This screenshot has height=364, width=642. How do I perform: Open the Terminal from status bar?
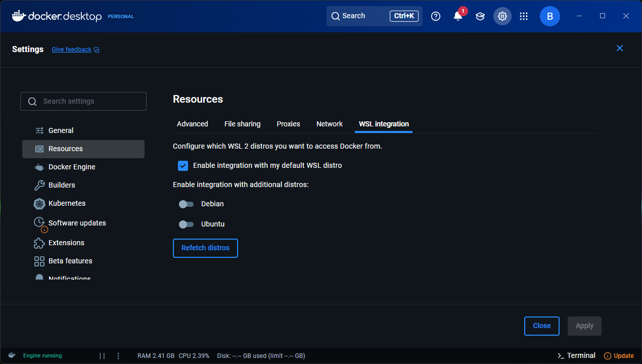pos(576,356)
